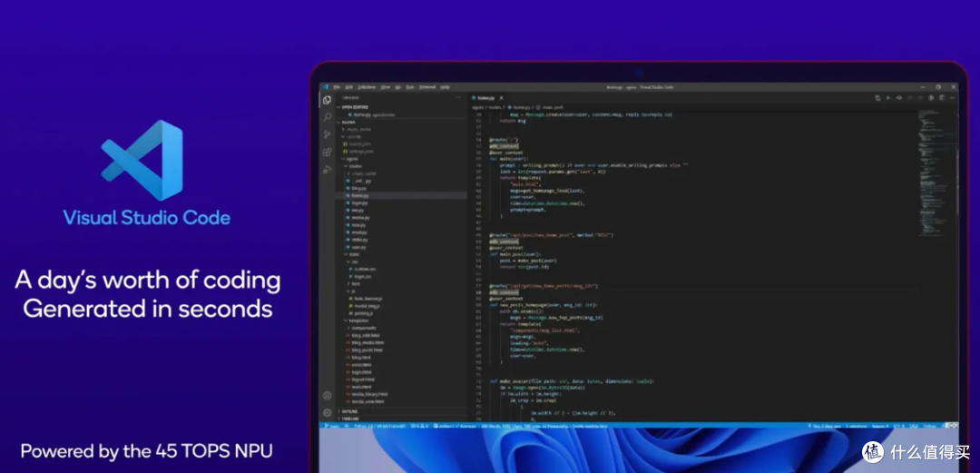Open Explorer panel Views and More Actions ellipsis
980x473 pixels.
[x=458, y=98]
